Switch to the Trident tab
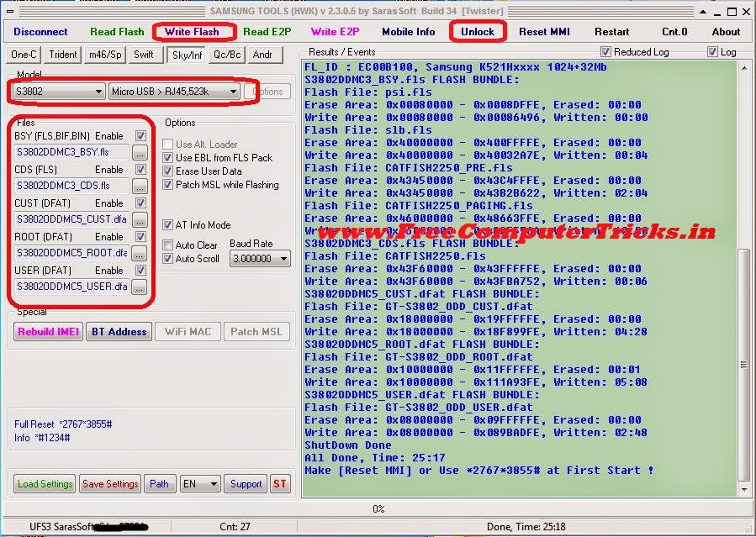Screen dimensions: 756x537 (63, 55)
